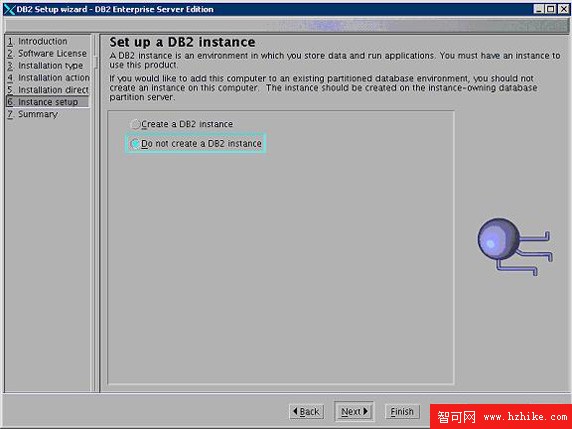Click the Set up a DB2 instance heading

click(182, 42)
